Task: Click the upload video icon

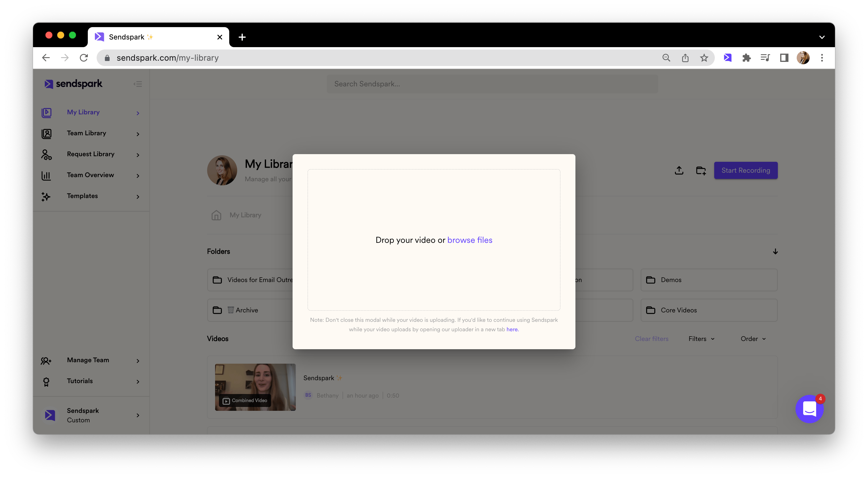Action: click(x=679, y=171)
